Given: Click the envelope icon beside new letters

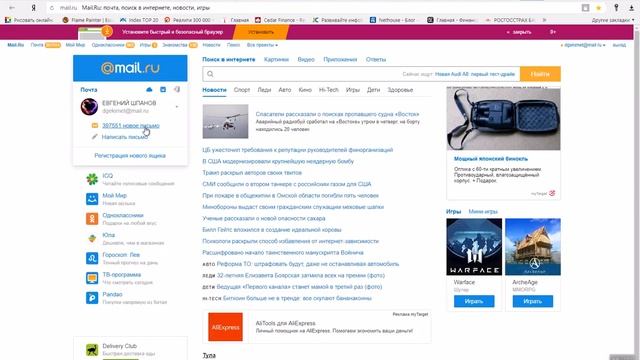Looking at the screenshot, I should (x=95, y=126).
